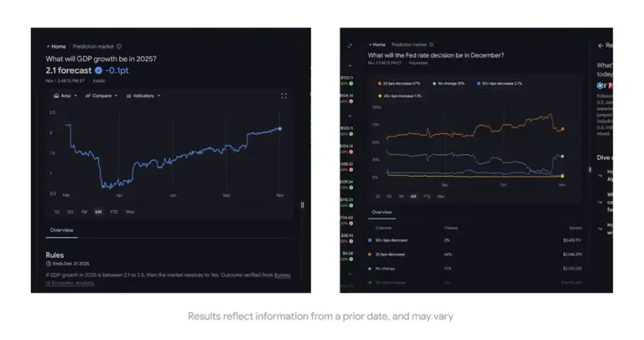Open fullscreen view of the GDP chart
This screenshot has height=340, width=644.
point(284,96)
